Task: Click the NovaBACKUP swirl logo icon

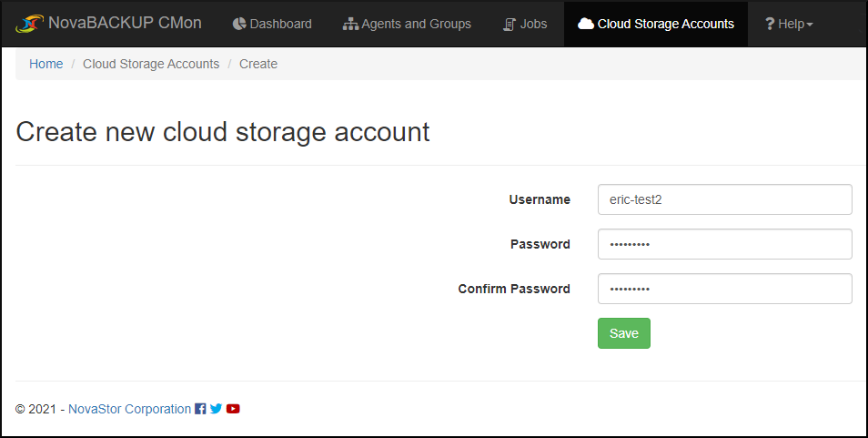Action: coord(29,24)
